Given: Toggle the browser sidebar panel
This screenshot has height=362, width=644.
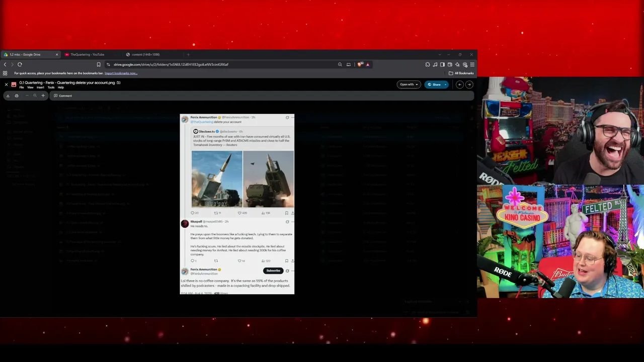Looking at the screenshot, I should coord(442,64).
